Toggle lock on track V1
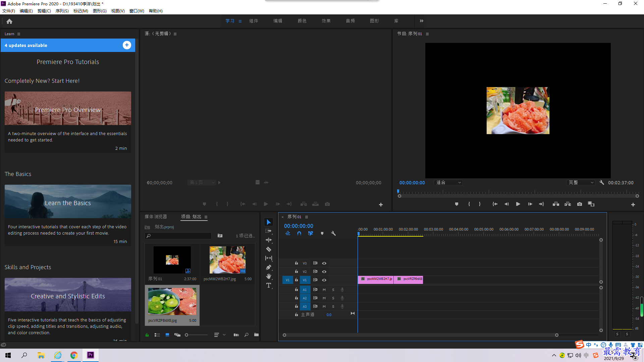The width and height of the screenshot is (644, 362). 297,280
